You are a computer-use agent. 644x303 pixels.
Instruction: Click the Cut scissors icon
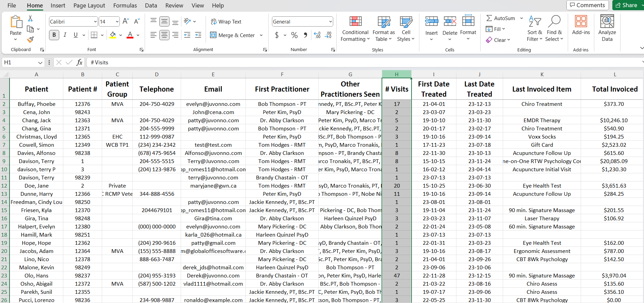coord(30,18)
